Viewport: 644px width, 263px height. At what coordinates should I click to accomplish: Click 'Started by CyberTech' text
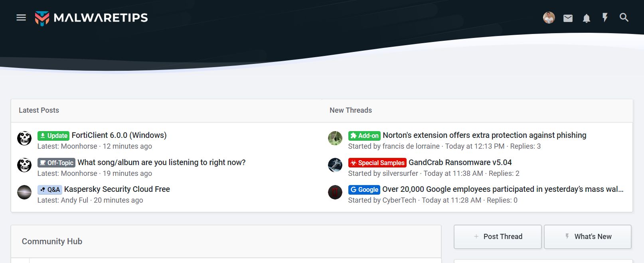tap(382, 200)
